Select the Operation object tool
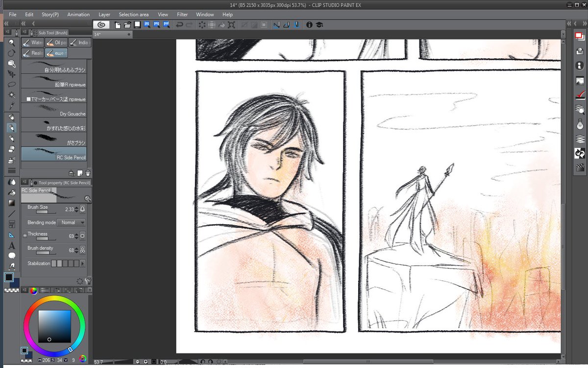 click(12, 64)
